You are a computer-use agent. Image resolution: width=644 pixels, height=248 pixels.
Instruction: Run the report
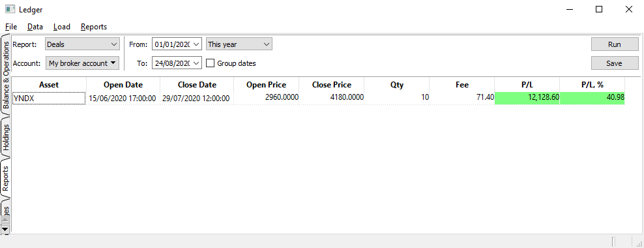[615, 44]
